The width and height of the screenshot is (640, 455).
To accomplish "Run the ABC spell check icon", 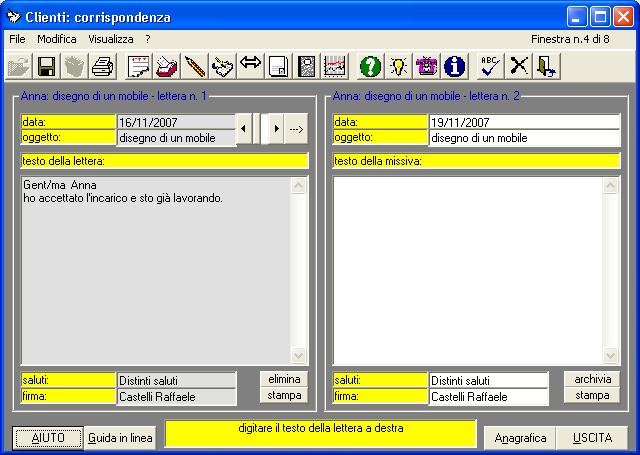I will (x=490, y=66).
